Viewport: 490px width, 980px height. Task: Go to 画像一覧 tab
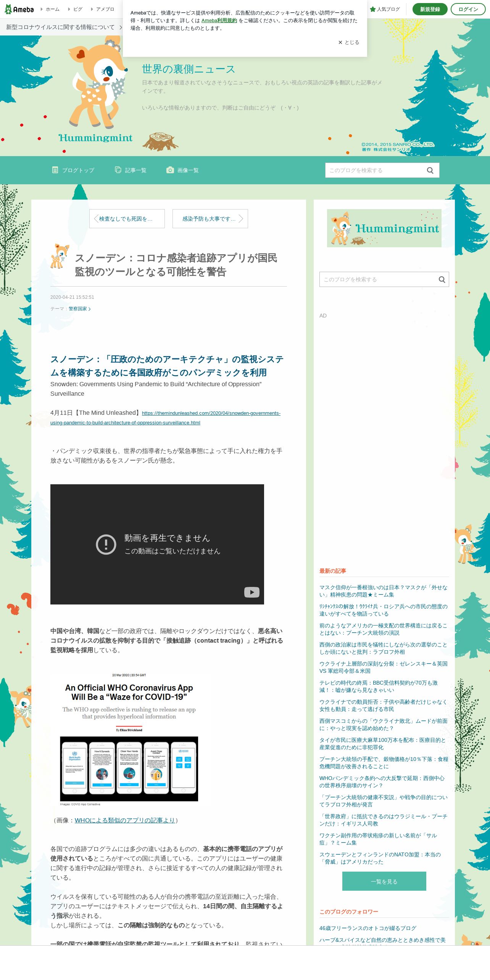(x=182, y=170)
